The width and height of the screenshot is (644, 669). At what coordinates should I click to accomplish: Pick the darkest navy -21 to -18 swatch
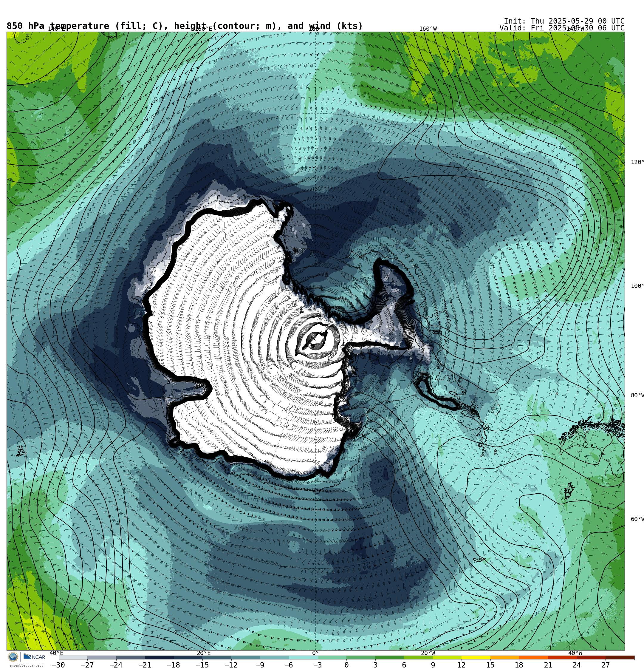click(x=160, y=657)
